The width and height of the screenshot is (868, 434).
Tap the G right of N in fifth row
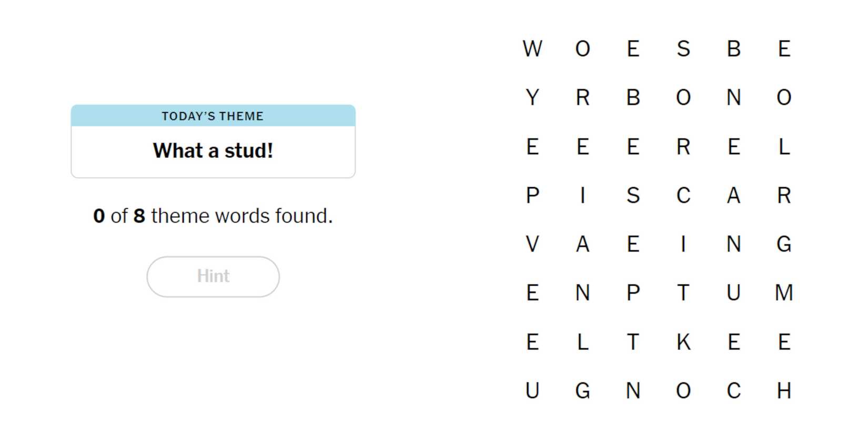(784, 244)
